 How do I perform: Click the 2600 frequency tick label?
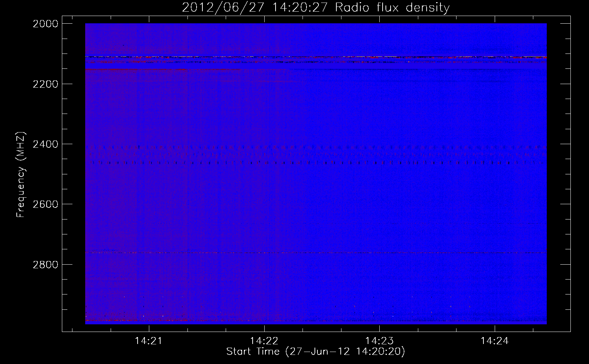pyautogui.click(x=46, y=204)
